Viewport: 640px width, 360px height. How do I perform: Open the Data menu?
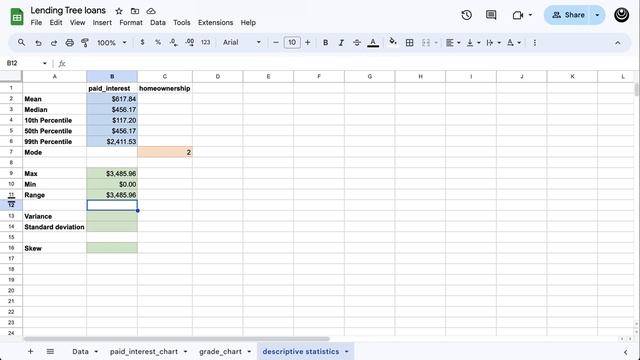coord(158,23)
